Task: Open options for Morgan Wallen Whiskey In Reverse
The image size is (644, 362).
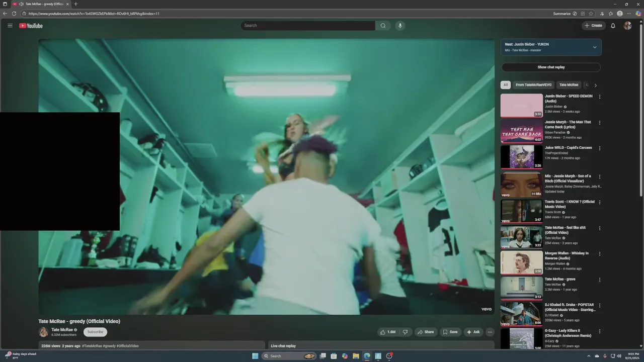Action: (x=599, y=254)
